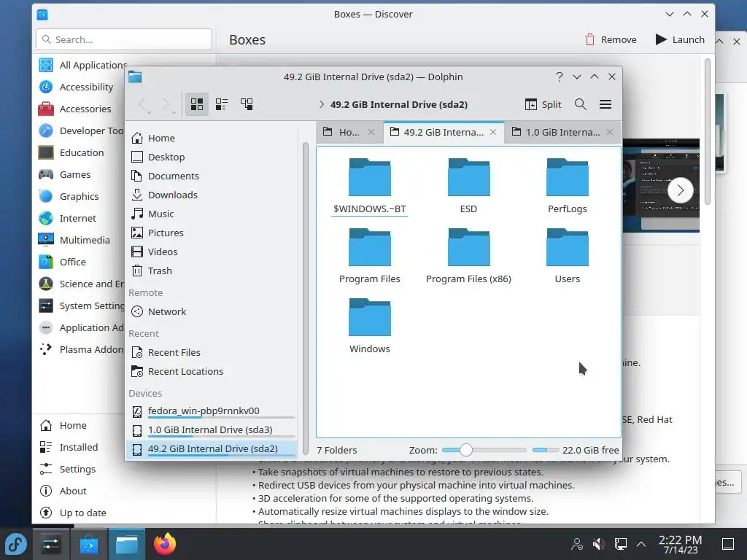The height and width of the screenshot is (560, 747).
Task: Open Documents in places panel
Action: [214, 176]
